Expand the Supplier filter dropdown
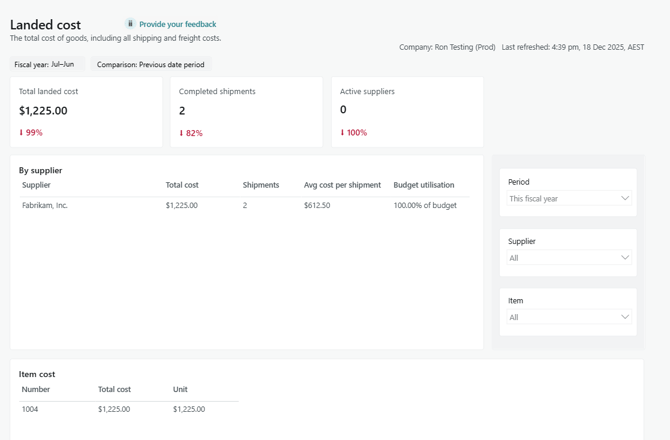Screen dimensions: 670x440 point(568,258)
